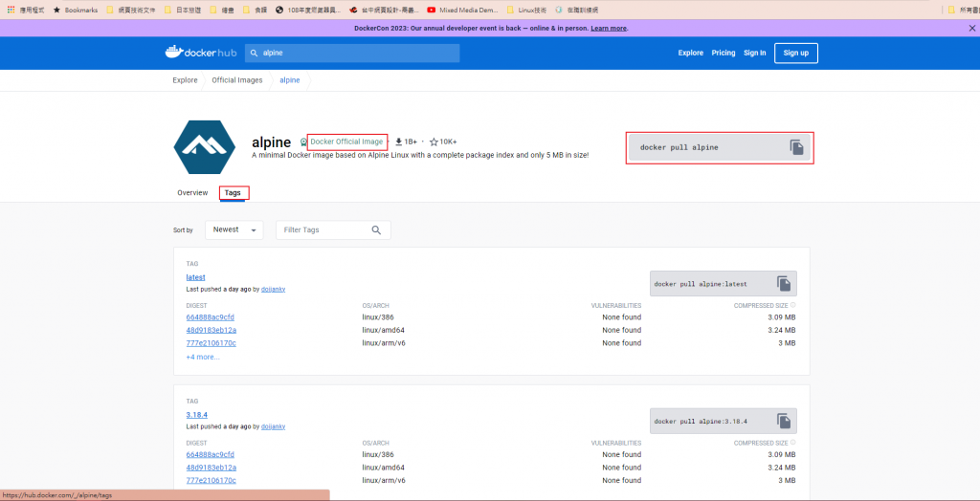
Task: Open the 食譜 bookmark folder
Action: 255,10
